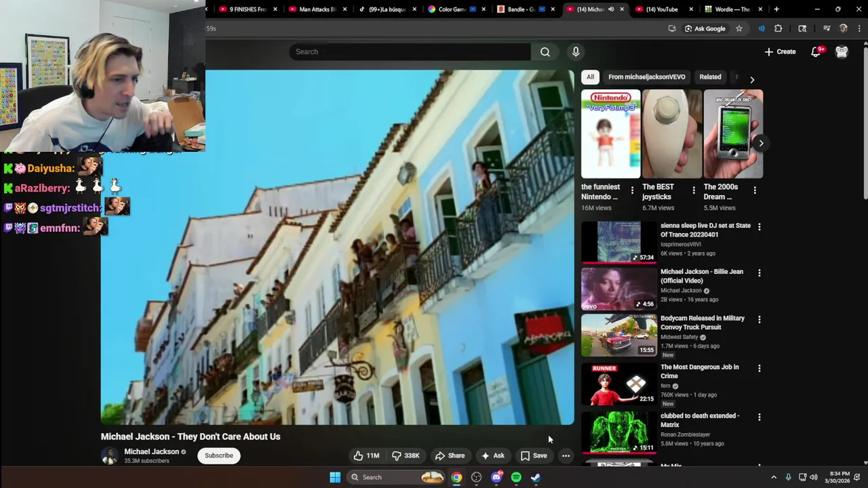868x488 pixels.
Task: Open 'the funniest Nintendo' short thumbnail
Action: point(610,134)
